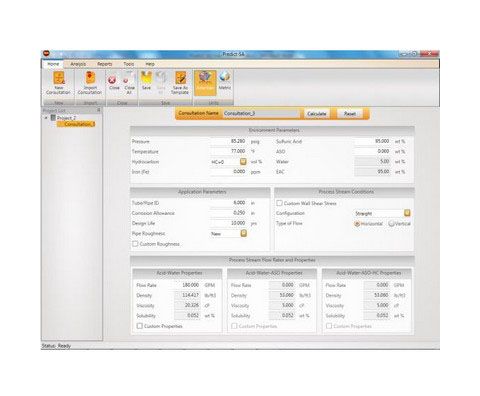Open the Analysis ribbon tab
This screenshot has width=480, height=396.
coord(78,64)
